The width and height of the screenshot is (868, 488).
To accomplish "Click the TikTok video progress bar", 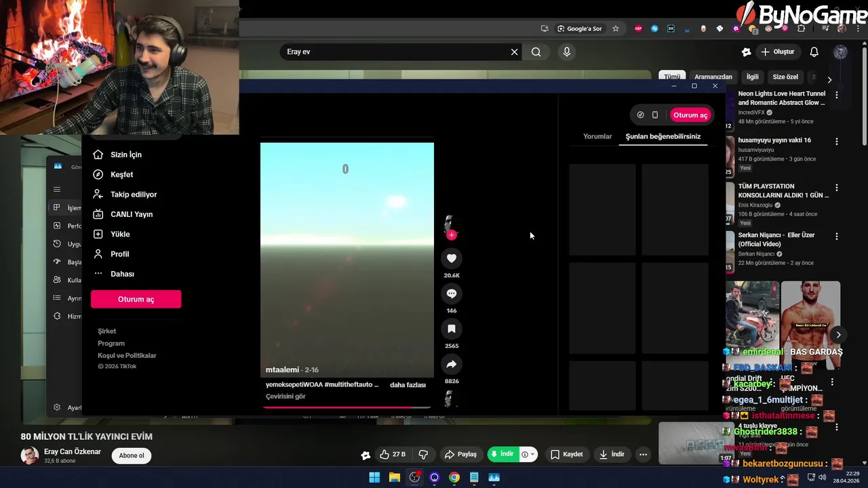I will pyautogui.click(x=347, y=408).
